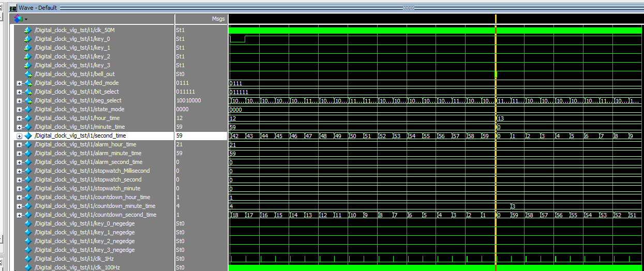
Task: Click the key_0 input signal icon
Action: click(x=28, y=39)
